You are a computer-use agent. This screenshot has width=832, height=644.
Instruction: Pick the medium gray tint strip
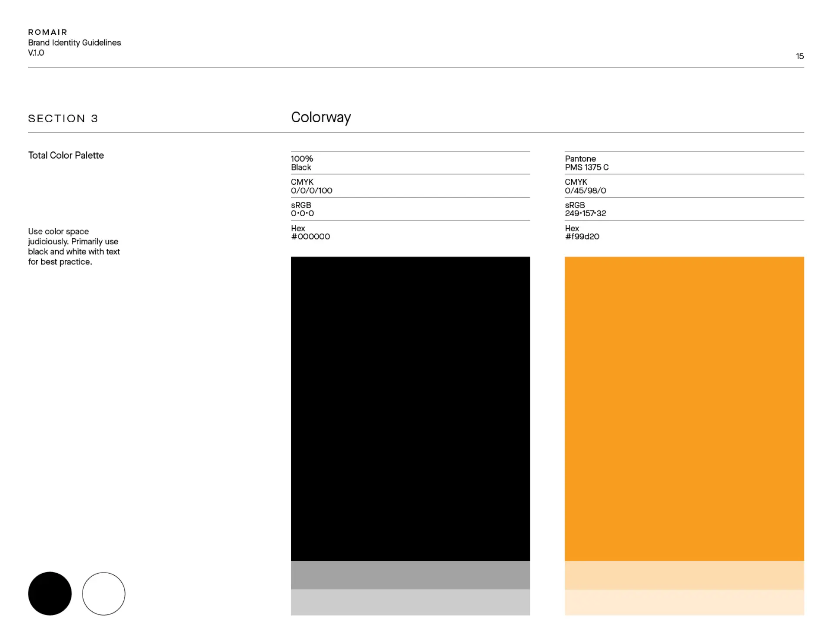[410, 574]
